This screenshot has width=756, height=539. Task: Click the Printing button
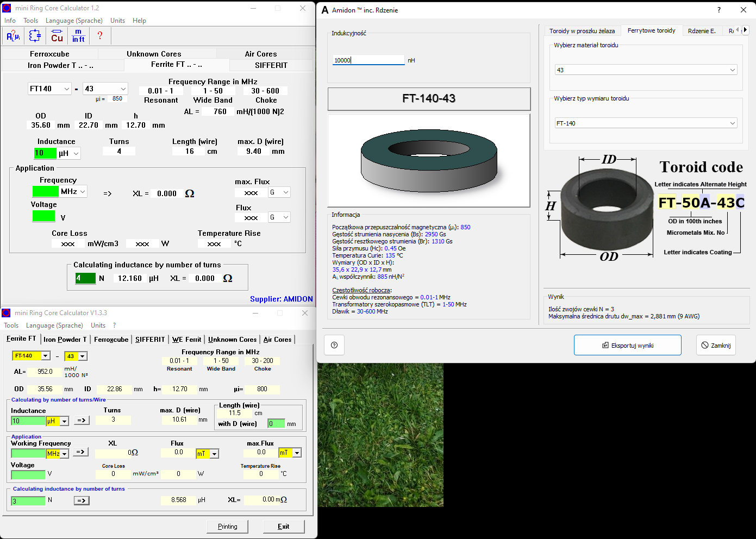(227, 527)
